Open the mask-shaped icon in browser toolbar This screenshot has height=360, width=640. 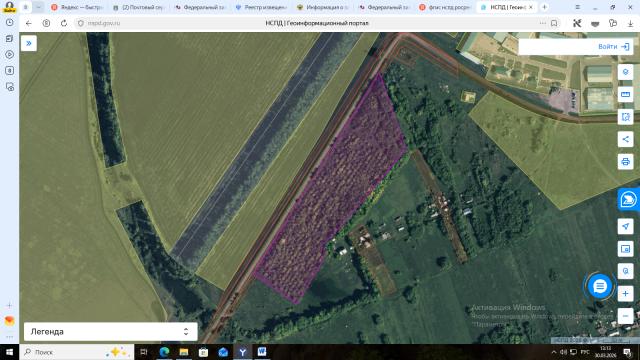[595, 24]
